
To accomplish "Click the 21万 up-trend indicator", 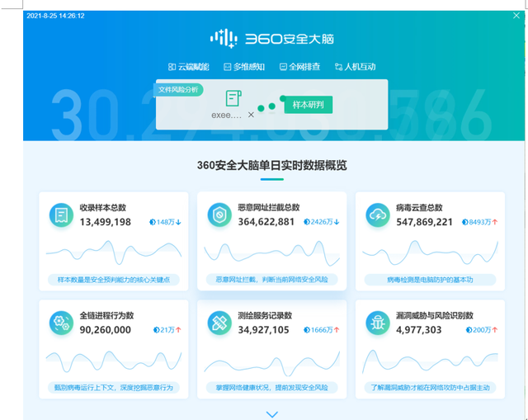I will pyautogui.click(x=167, y=330).
